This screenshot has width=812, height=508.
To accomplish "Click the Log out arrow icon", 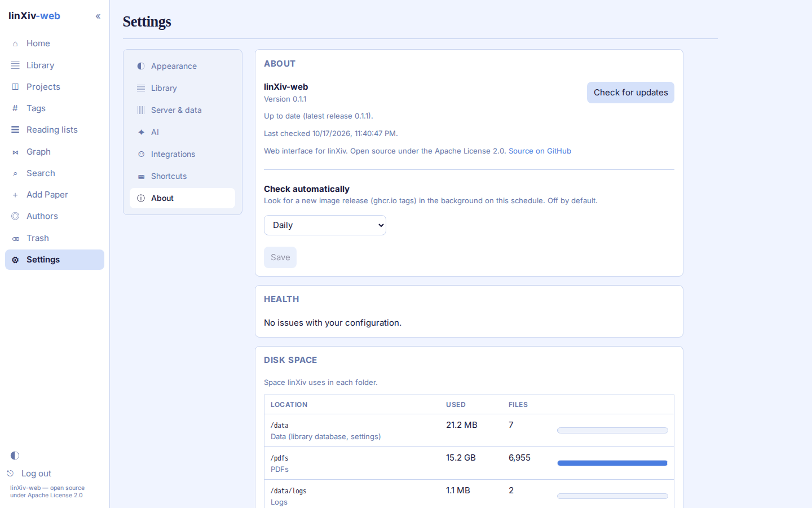I will coord(10,474).
